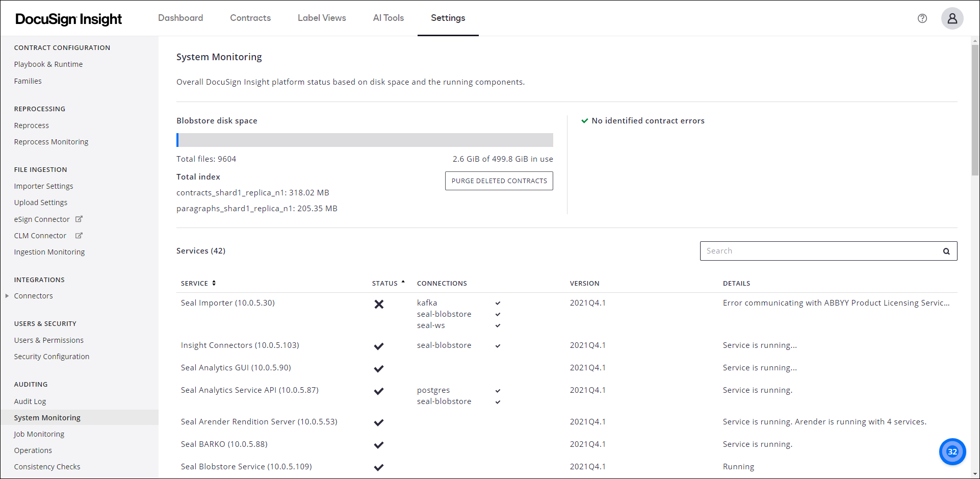Collapse the seal-blobstore chevron for Insight Connectors
Image resolution: width=980 pixels, height=479 pixels.
tap(497, 345)
